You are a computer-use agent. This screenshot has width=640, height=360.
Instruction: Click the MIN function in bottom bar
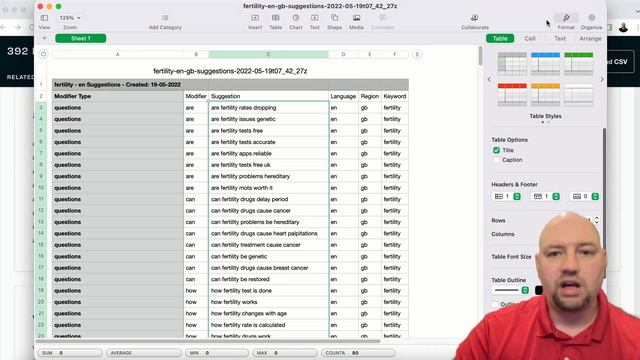(x=217, y=353)
